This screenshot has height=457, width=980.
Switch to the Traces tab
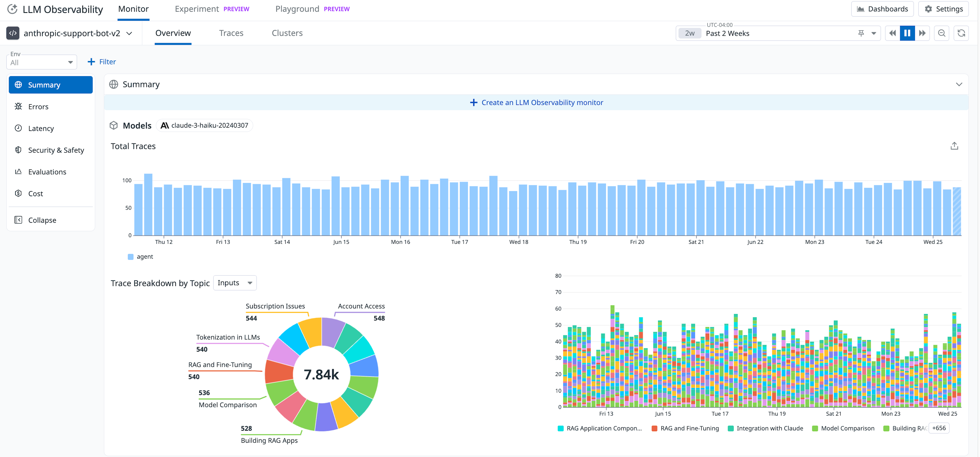pyautogui.click(x=231, y=33)
